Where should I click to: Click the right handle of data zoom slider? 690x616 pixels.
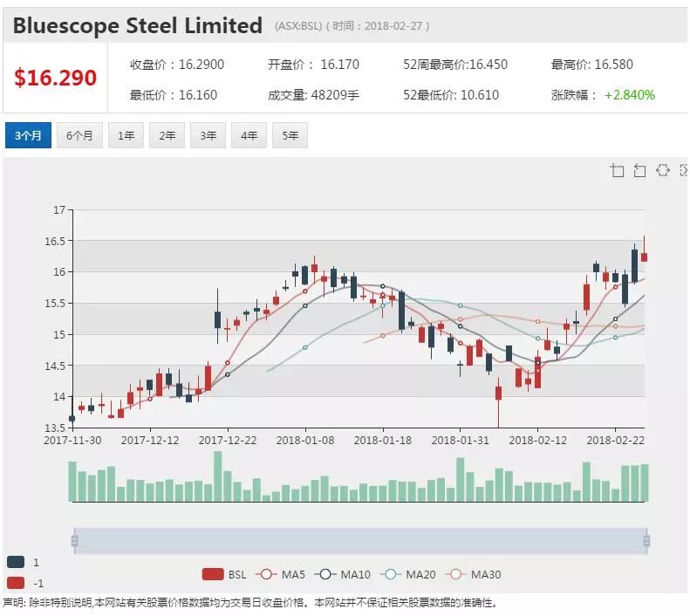pyautogui.click(x=646, y=540)
